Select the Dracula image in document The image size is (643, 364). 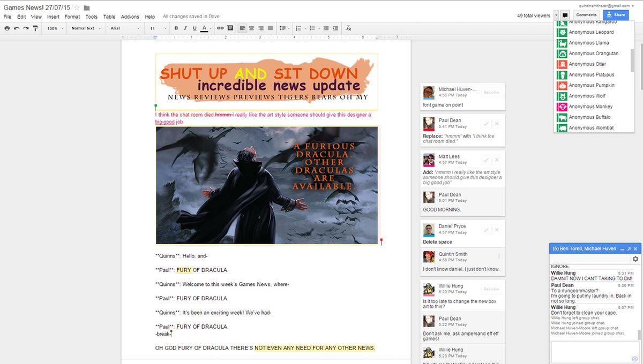(267, 185)
